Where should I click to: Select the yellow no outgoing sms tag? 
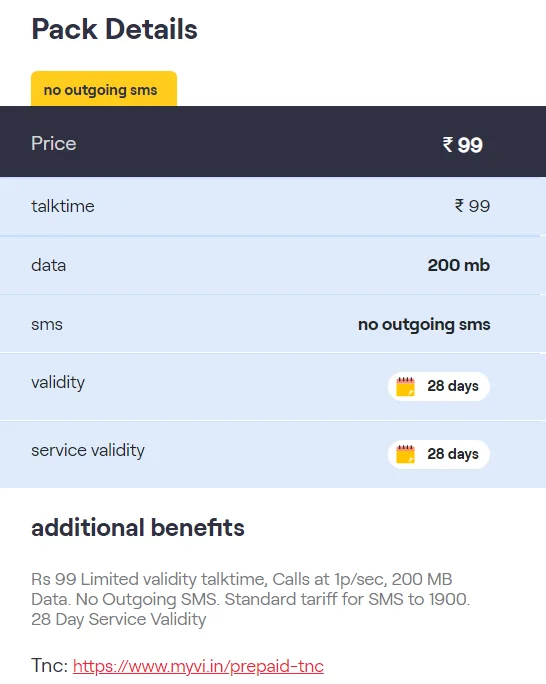[x=104, y=89]
